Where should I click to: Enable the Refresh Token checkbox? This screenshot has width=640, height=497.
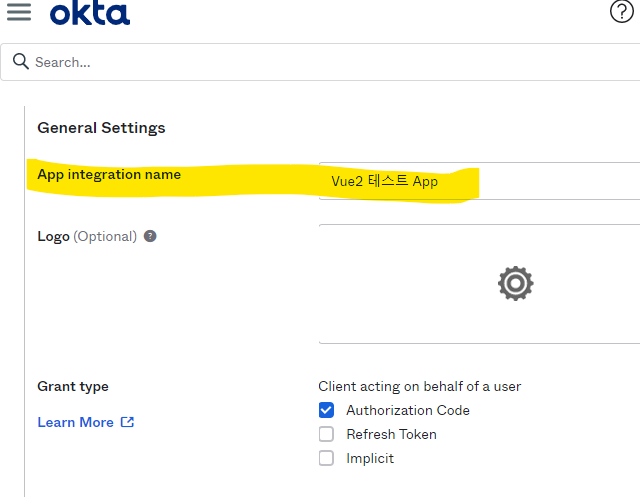(x=326, y=434)
